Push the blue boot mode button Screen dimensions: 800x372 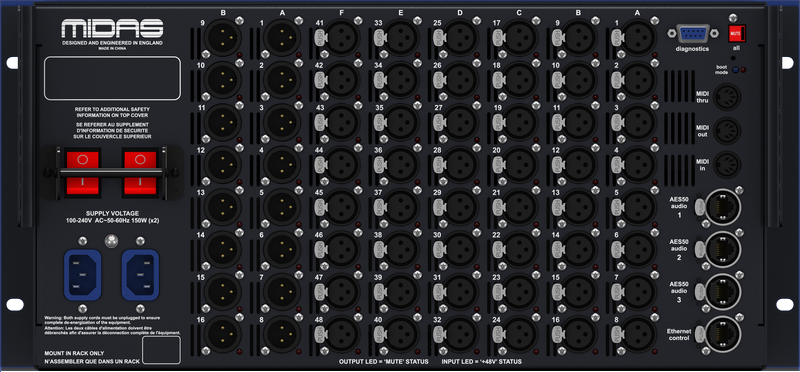click(x=735, y=70)
